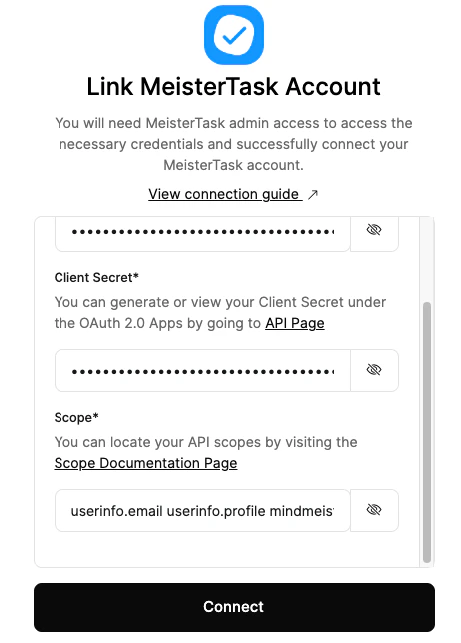Open the API Page link
The height and width of the screenshot is (643, 461).
point(294,323)
